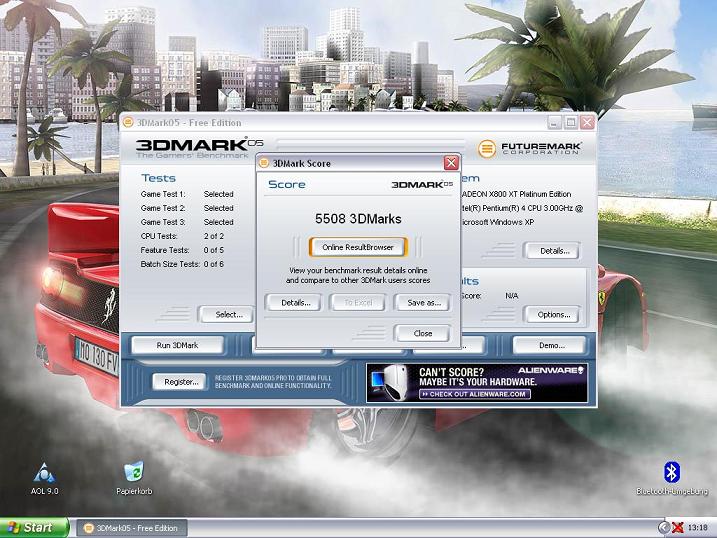The image size is (717, 538).
Task: Open Details in the Score dialog
Action: [x=296, y=303]
